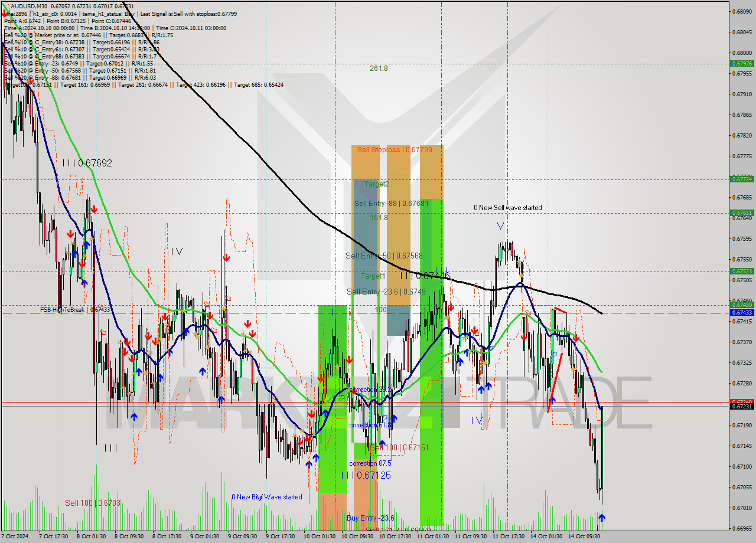
Task: Click the 'Sell Stoploss | 0.67799' chart label
Action: pos(395,150)
